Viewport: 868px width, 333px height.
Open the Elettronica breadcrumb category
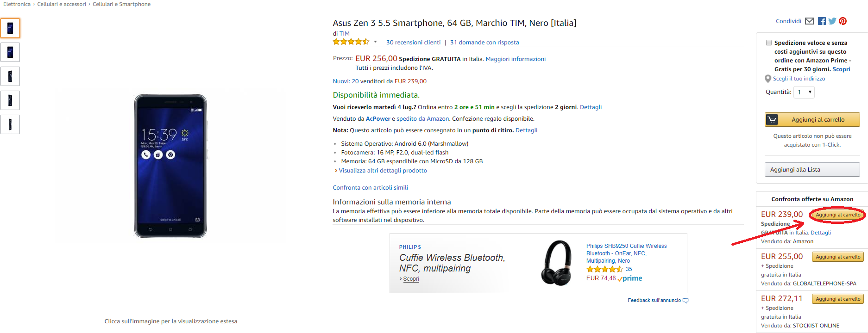pos(17,4)
